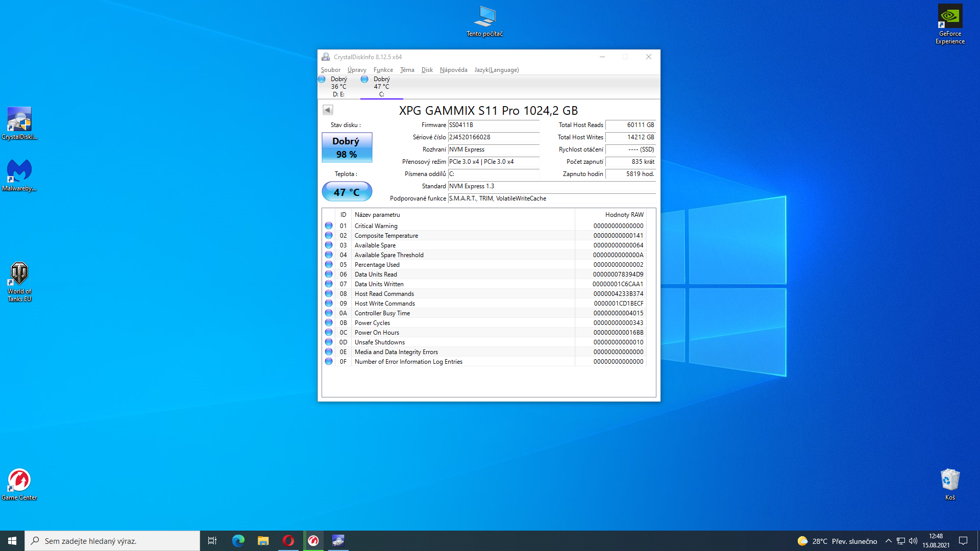This screenshot has width=980, height=551.
Task: Click the previous disk arrow button
Action: [328, 110]
